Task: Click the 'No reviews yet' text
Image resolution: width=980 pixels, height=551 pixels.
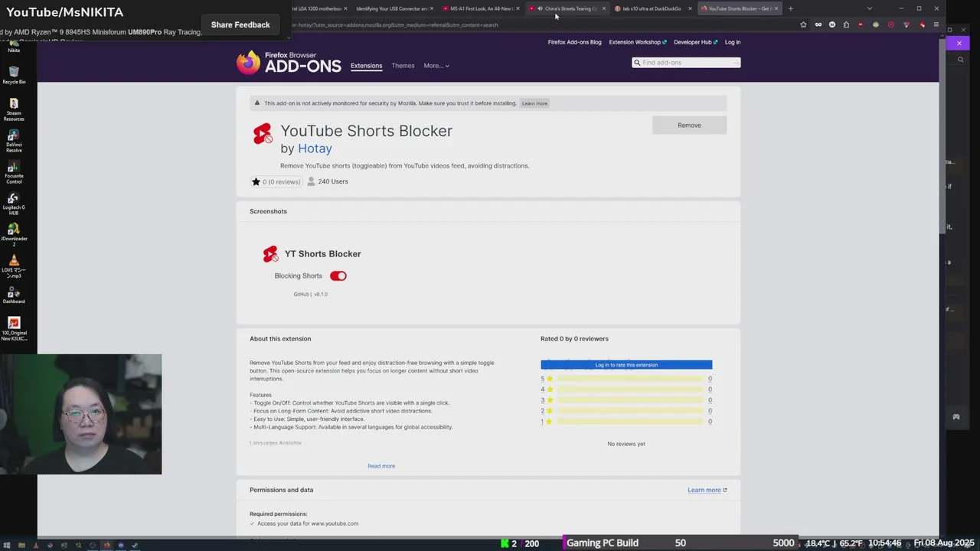Action: (x=626, y=444)
